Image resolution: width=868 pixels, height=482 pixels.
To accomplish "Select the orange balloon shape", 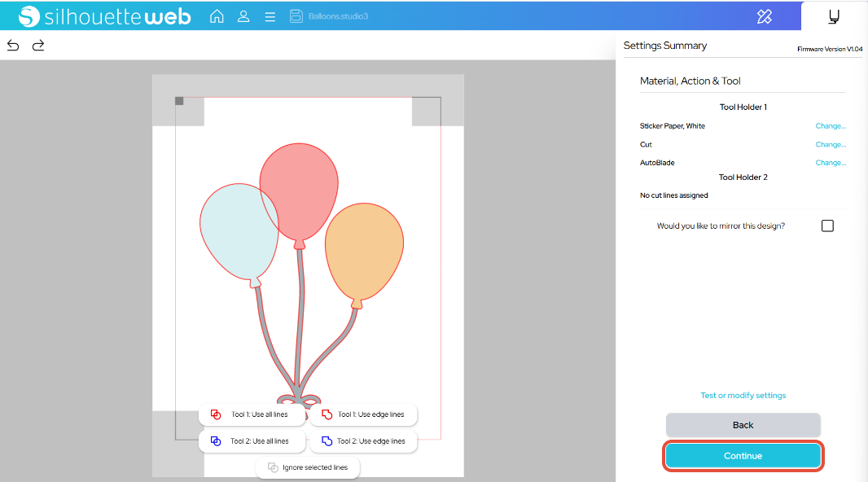I will point(364,252).
